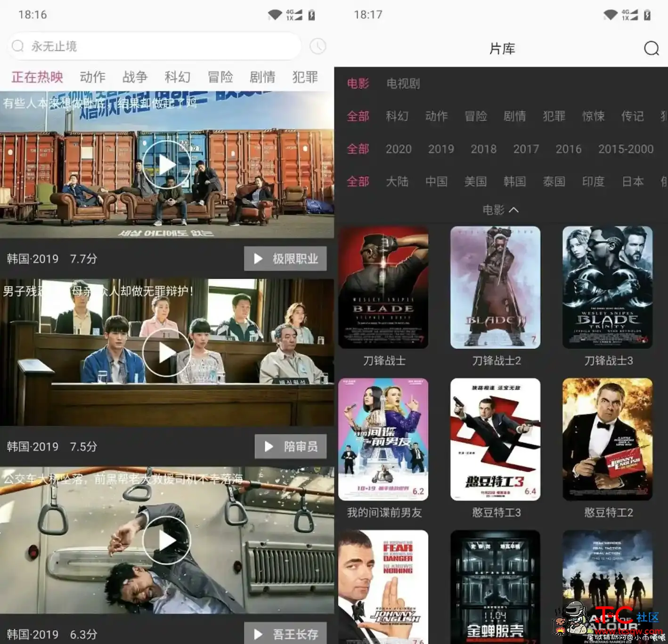Tap the 韩国·2019 7.5分 rating text
668x644 pixels.
coord(52,446)
